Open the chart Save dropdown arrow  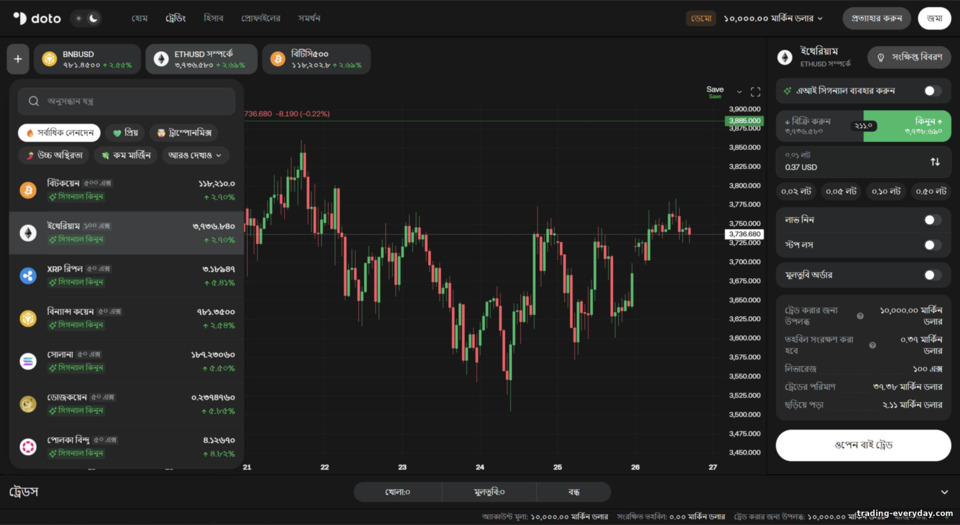(739, 92)
